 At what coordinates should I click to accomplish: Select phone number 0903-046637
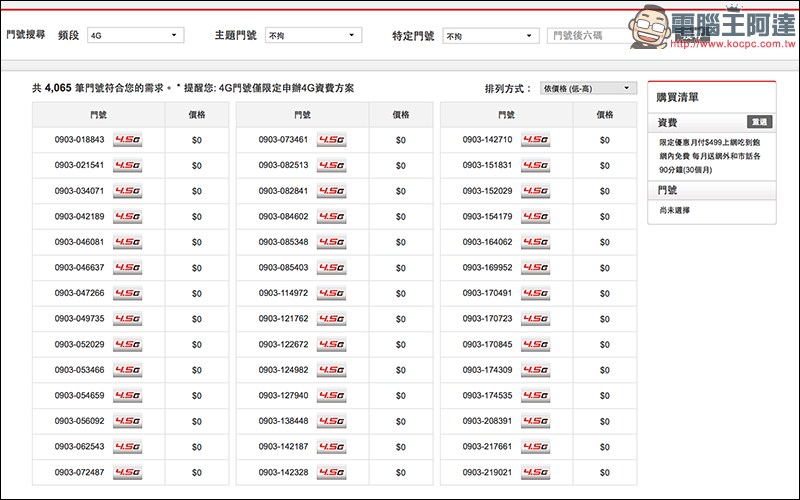(x=79, y=267)
